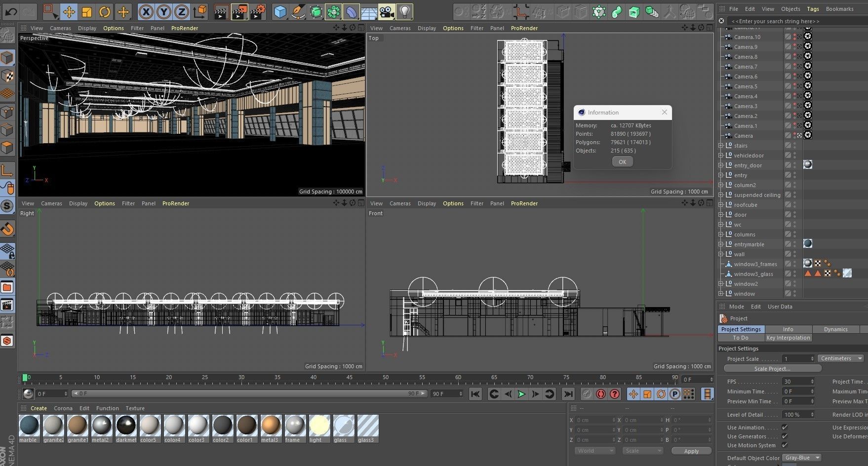Activate the Rotate tool in top toolbar
The image size is (868, 466).
click(105, 11)
